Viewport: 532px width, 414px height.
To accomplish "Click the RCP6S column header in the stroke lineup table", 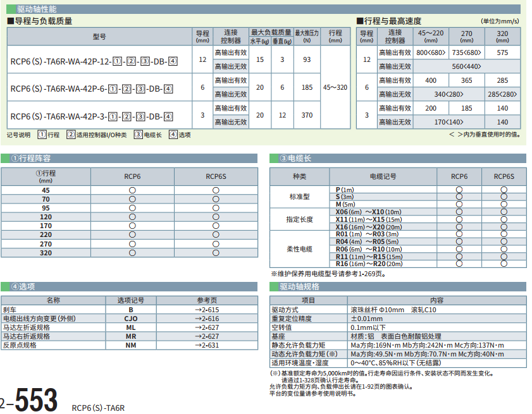I will coord(216,176).
